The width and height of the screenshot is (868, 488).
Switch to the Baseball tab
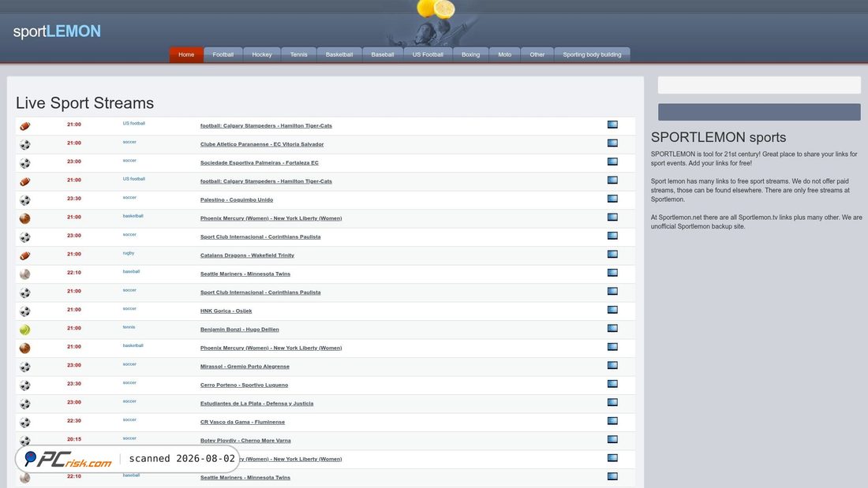pyautogui.click(x=383, y=54)
